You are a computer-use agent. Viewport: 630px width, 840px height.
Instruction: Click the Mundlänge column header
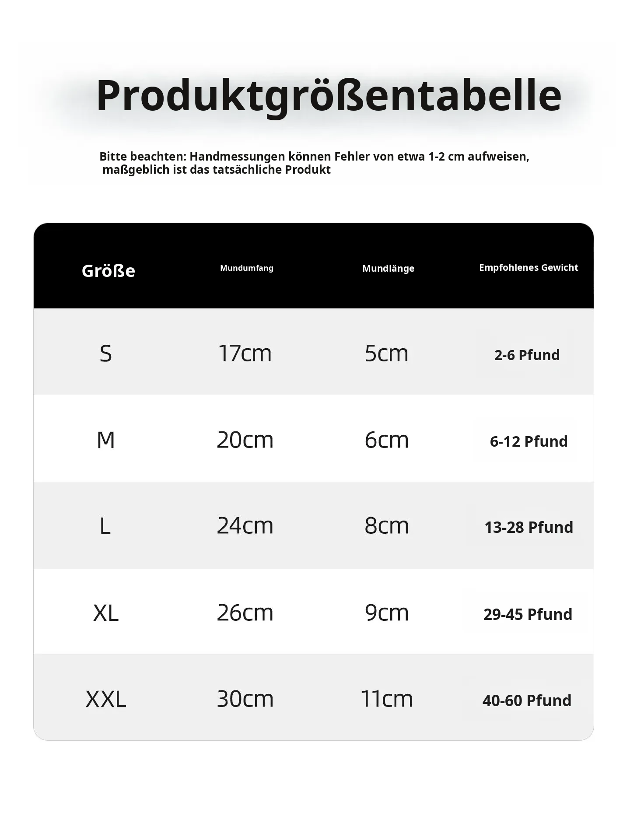pyautogui.click(x=388, y=269)
